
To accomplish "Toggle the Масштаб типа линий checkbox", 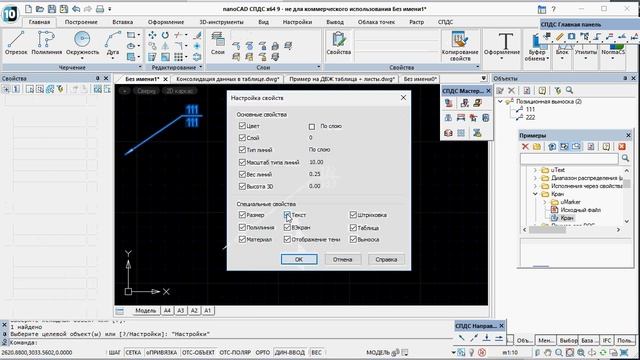I will pyautogui.click(x=242, y=162).
